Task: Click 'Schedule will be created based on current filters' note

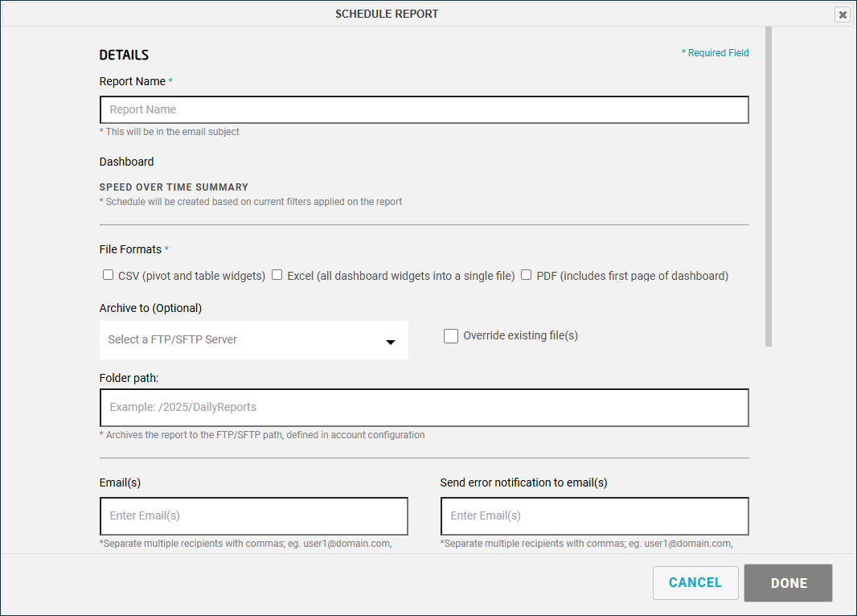Action: tap(251, 202)
